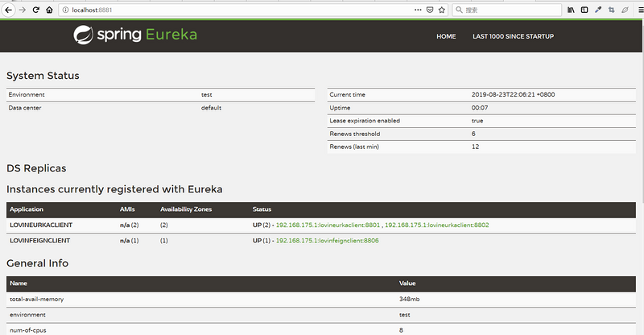
Task: Open instance link lovineurkaclient:8802
Action: click(436, 225)
